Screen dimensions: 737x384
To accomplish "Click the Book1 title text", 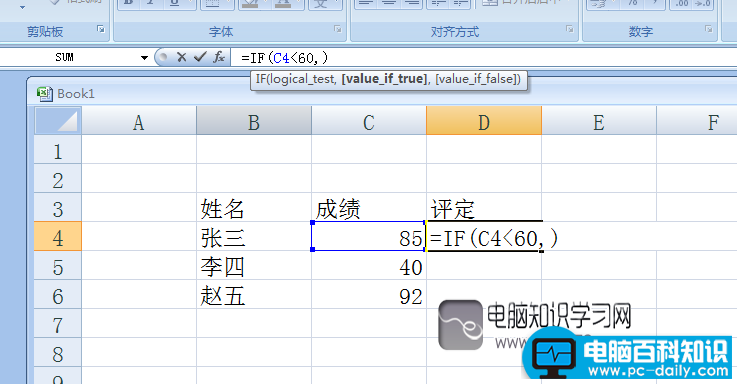I will 76,94.
